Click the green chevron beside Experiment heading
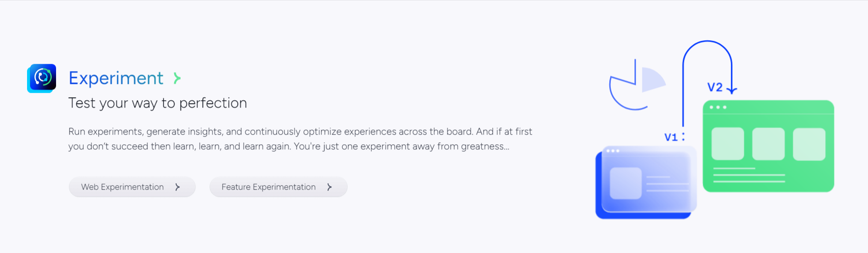 coord(177,78)
